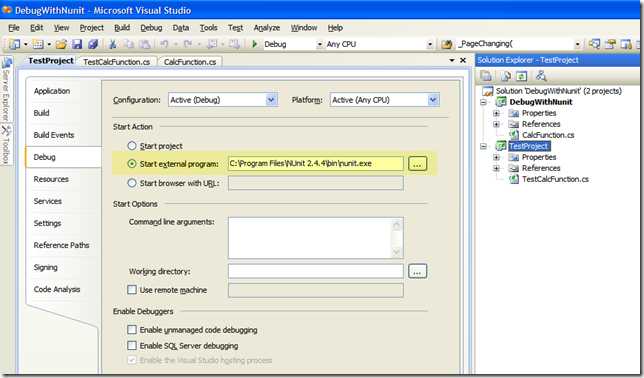Expand Properties under DebugWithNunit
The image size is (644, 378).
click(496, 113)
